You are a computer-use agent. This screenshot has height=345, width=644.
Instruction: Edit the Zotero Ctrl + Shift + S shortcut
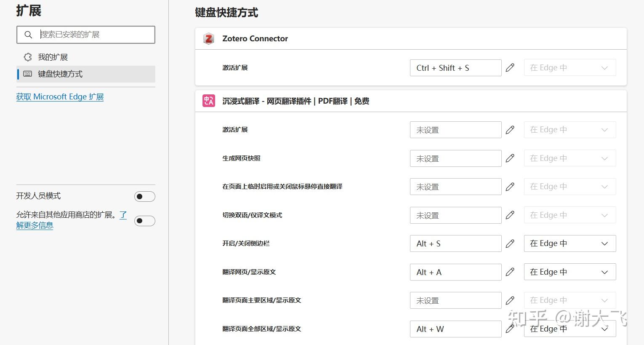(x=510, y=68)
